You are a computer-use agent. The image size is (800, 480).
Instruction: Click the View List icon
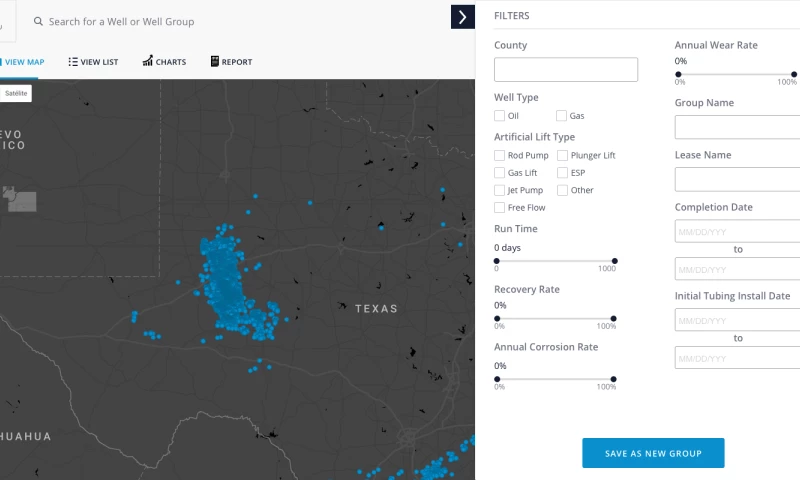coord(73,62)
